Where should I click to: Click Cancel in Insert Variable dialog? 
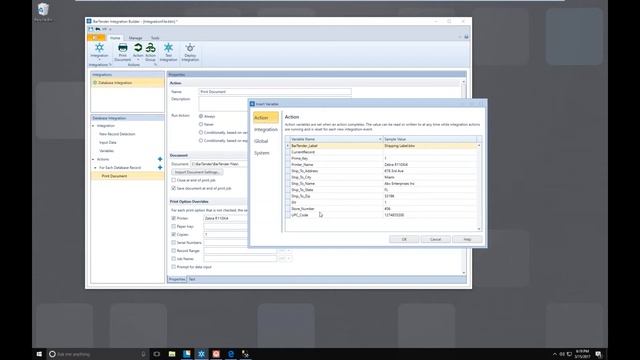(436, 239)
